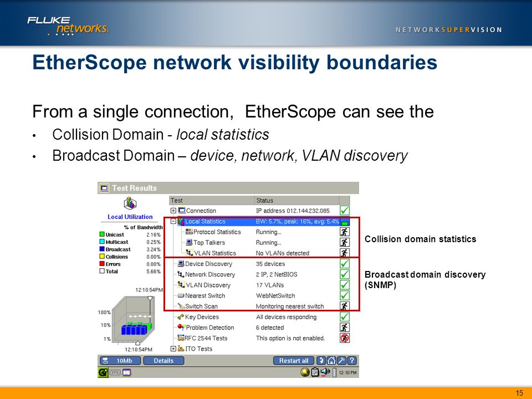Click the 12:10 PM taskbar clock

348,372
